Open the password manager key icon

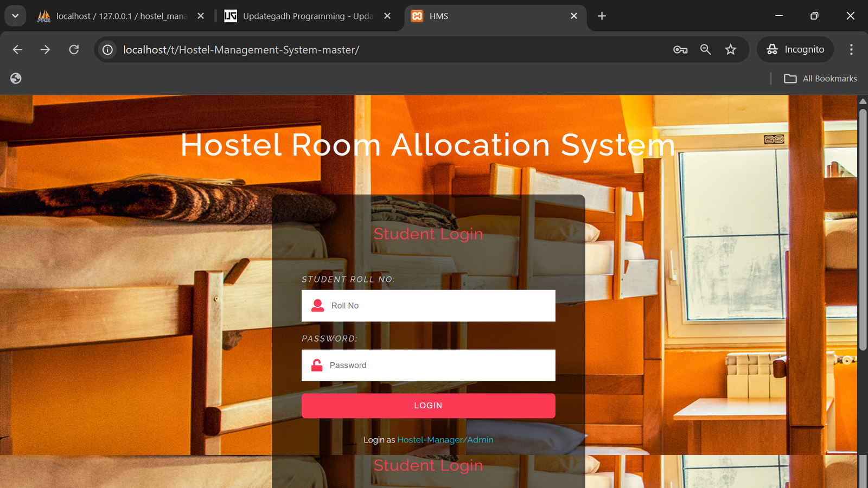[680, 49]
